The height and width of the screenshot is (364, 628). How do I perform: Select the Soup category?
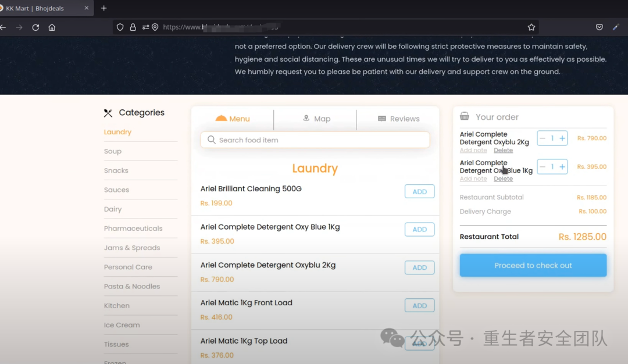pos(113,151)
